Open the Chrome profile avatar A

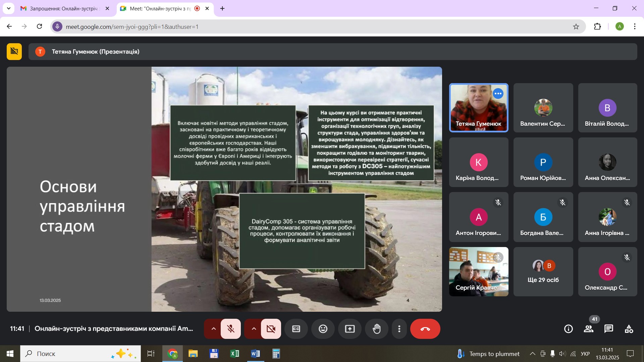[620, 26]
